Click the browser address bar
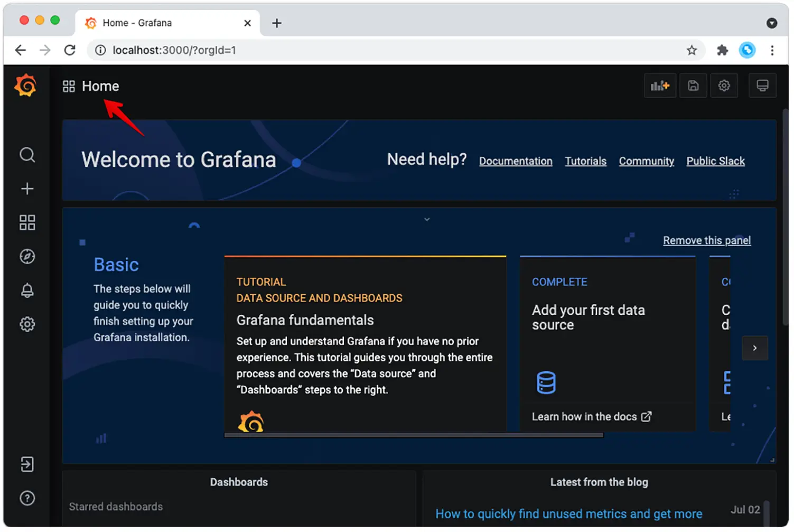Screen dimensions: 794x532 click(x=370, y=50)
